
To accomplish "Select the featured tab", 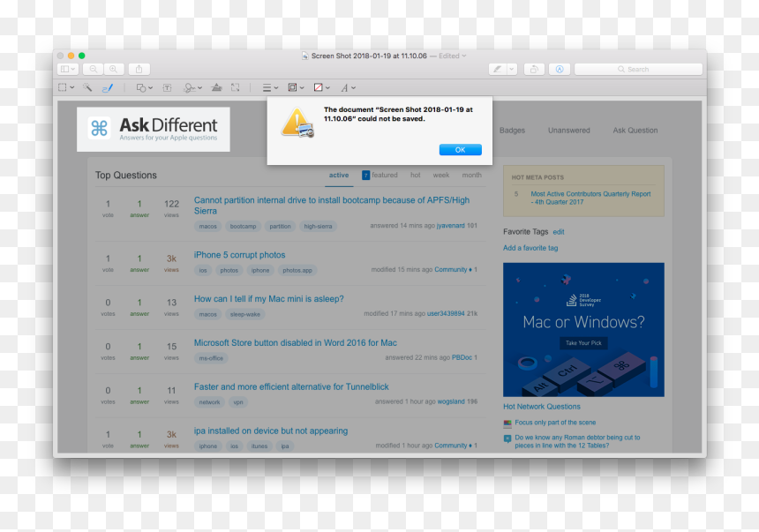I will [380, 175].
